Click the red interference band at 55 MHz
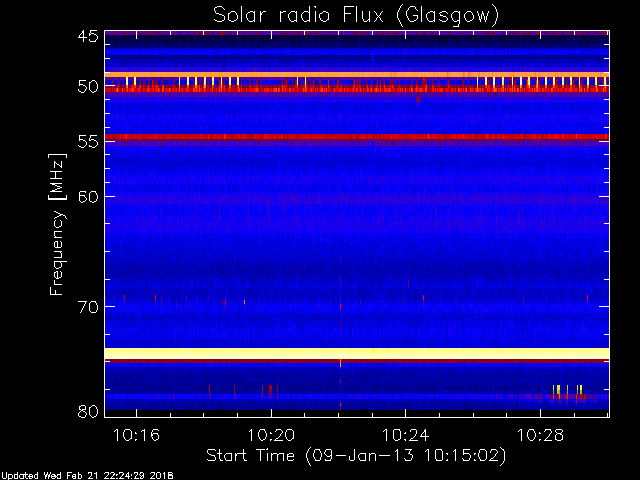 pos(357,137)
